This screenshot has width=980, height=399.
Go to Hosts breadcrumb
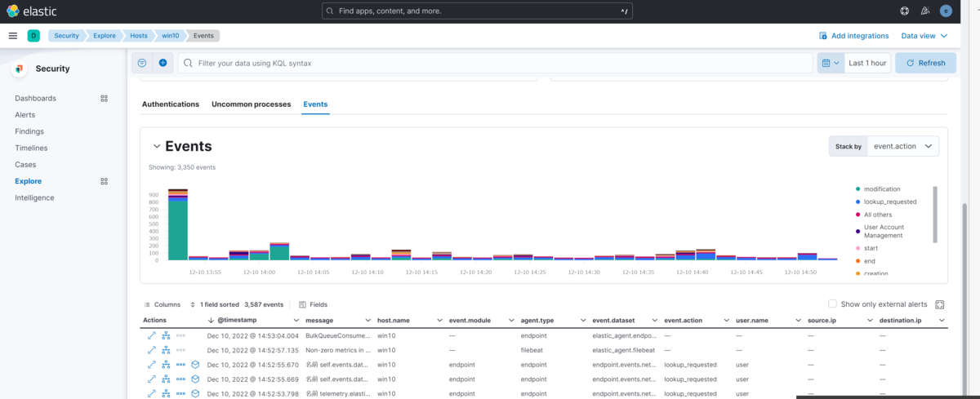coord(140,36)
